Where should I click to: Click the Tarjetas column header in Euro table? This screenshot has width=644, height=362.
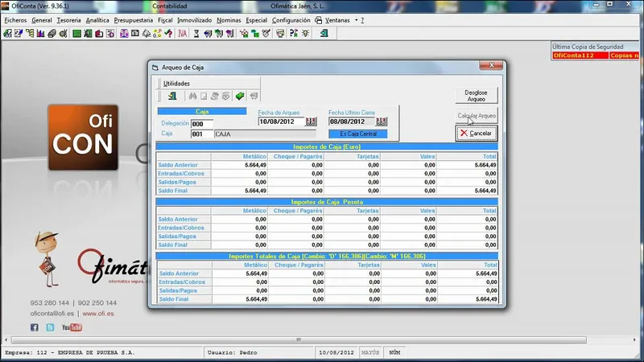pos(352,156)
